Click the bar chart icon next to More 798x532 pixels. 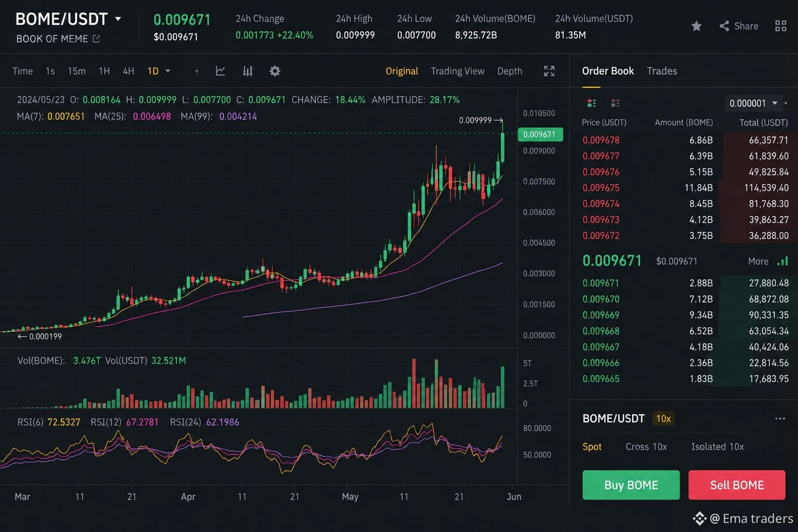pos(782,261)
